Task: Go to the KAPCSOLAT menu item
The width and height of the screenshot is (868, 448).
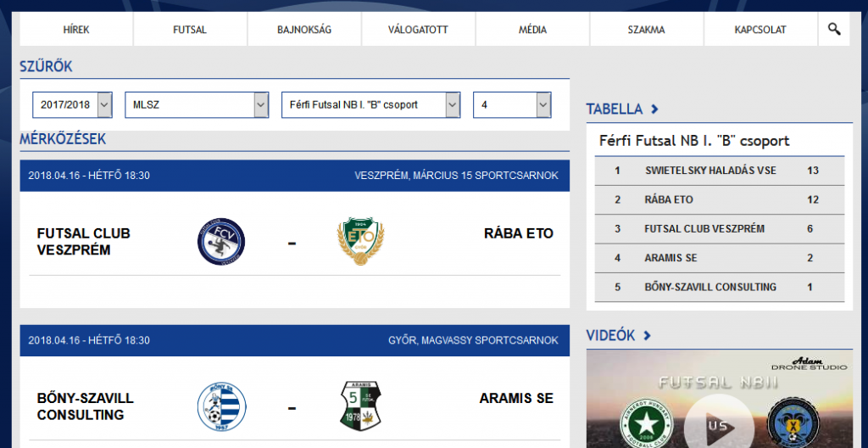Action: [760, 30]
